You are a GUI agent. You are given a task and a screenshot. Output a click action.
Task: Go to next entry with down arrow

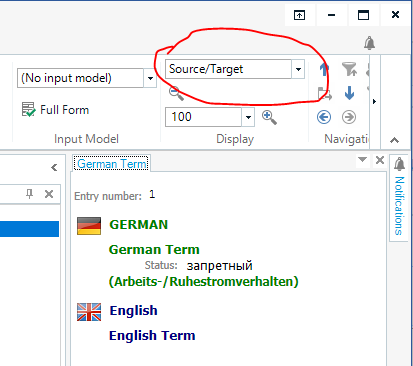[349, 93]
